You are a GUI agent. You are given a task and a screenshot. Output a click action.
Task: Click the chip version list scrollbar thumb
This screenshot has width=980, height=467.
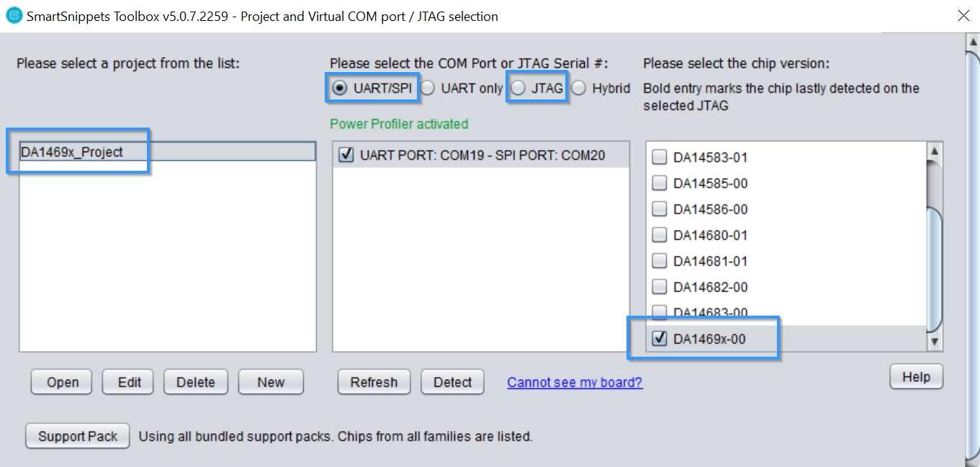tap(935, 269)
